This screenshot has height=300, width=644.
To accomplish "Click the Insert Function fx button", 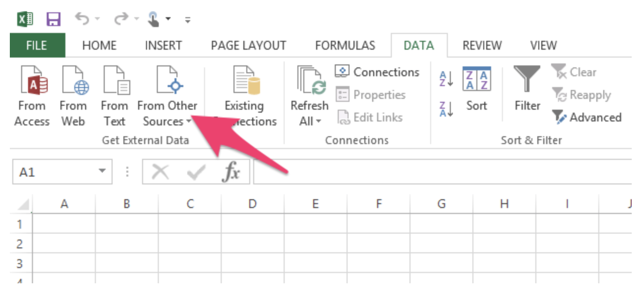I will point(231,172).
